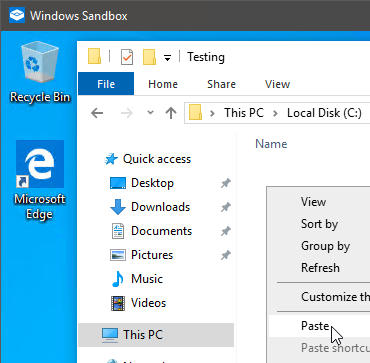Go up one folder level with up arrow
The width and height of the screenshot is (370, 363).
[x=171, y=113]
